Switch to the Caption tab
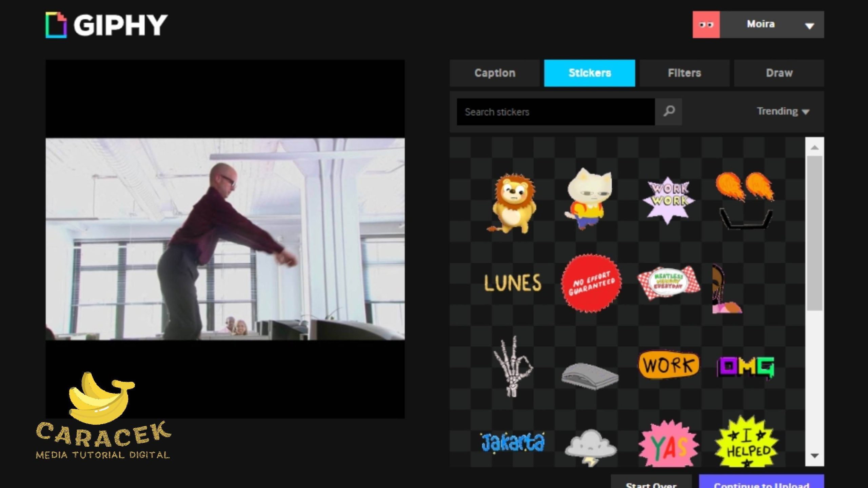The width and height of the screenshot is (868, 488). (x=495, y=73)
